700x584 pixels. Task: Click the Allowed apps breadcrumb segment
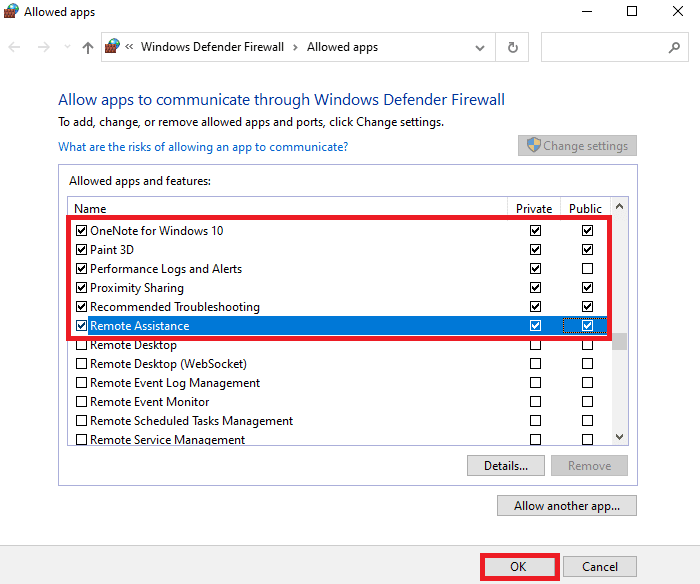(342, 47)
